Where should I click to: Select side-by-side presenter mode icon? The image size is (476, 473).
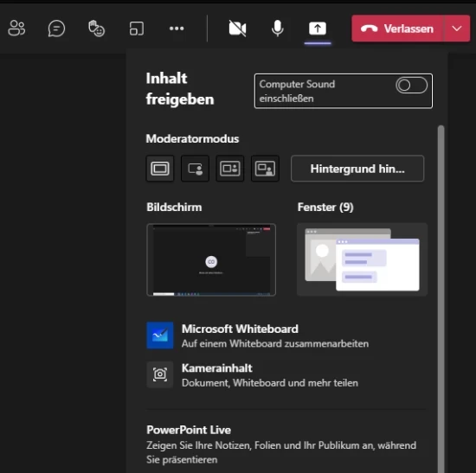[230, 169]
